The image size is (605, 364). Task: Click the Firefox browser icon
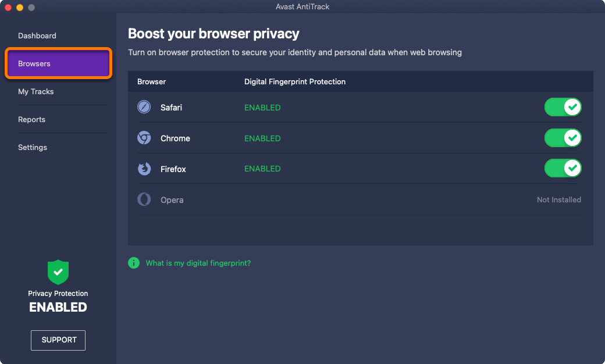point(144,169)
